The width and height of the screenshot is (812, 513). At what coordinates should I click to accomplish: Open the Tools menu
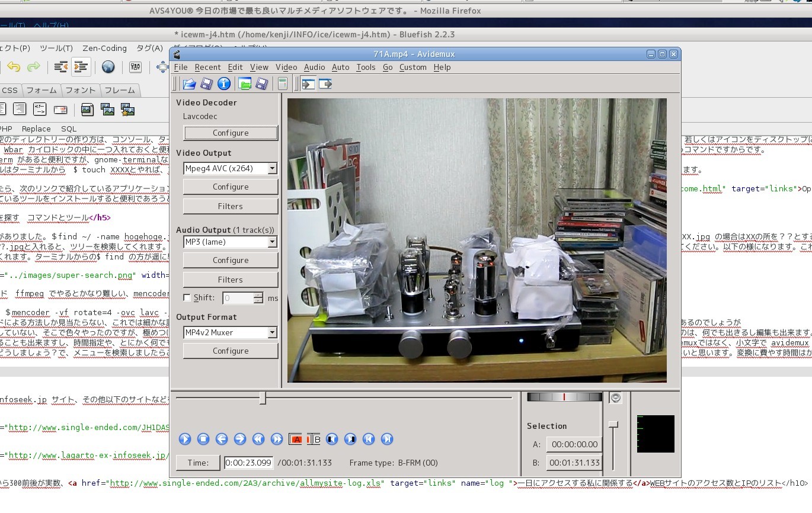(x=366, y=67)
